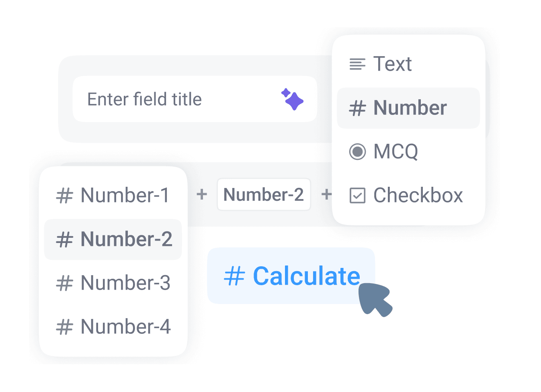
Task: Click the hash icon beside Number-1
Action: (64, 196)
